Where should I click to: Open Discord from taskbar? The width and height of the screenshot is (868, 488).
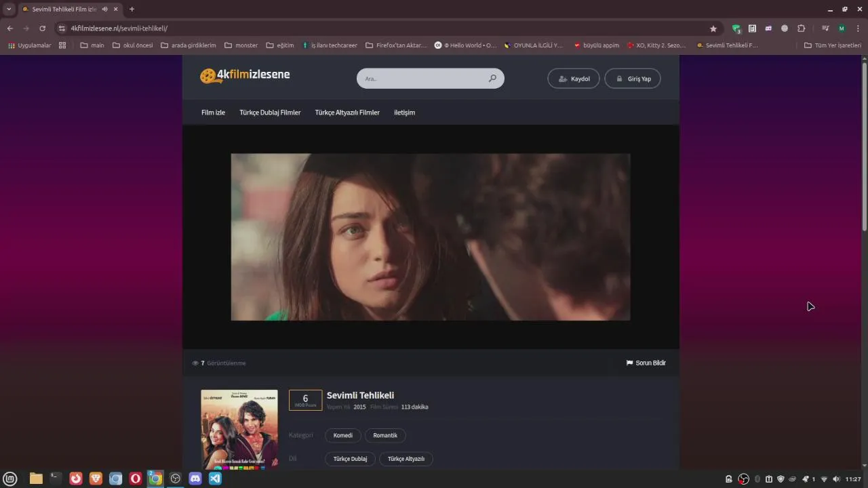[195, 479]
